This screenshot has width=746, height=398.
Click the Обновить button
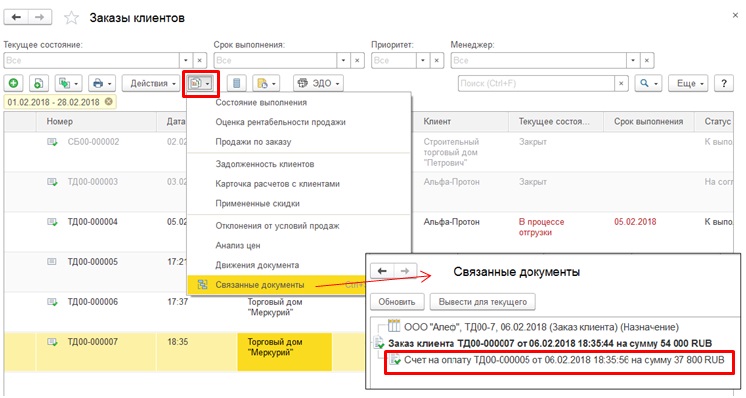click(x=397, y=302)
